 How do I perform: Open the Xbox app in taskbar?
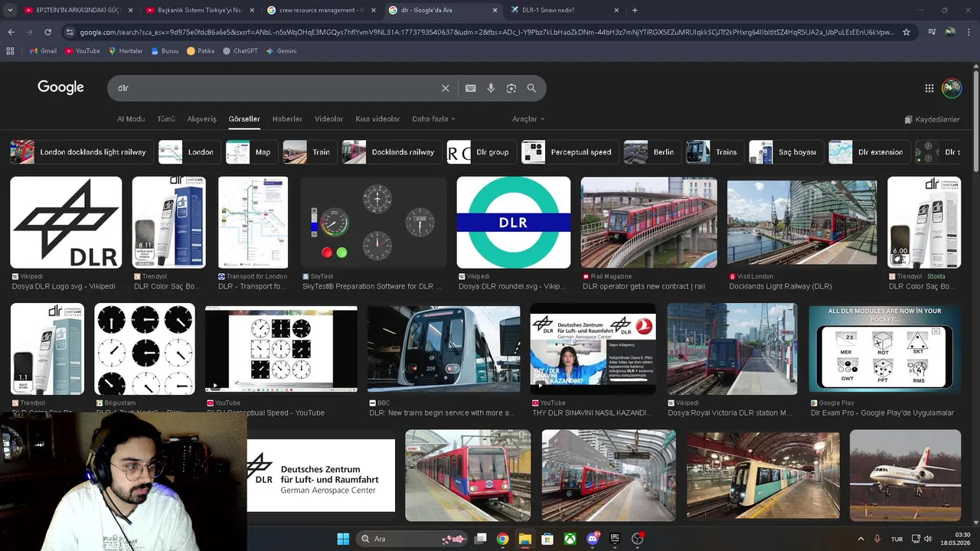(570, 539)
